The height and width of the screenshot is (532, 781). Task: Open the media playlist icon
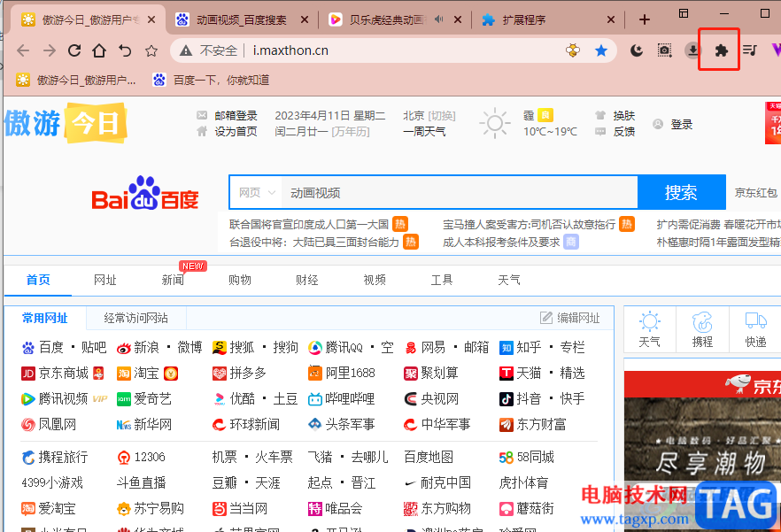click(x=750, y=50)
